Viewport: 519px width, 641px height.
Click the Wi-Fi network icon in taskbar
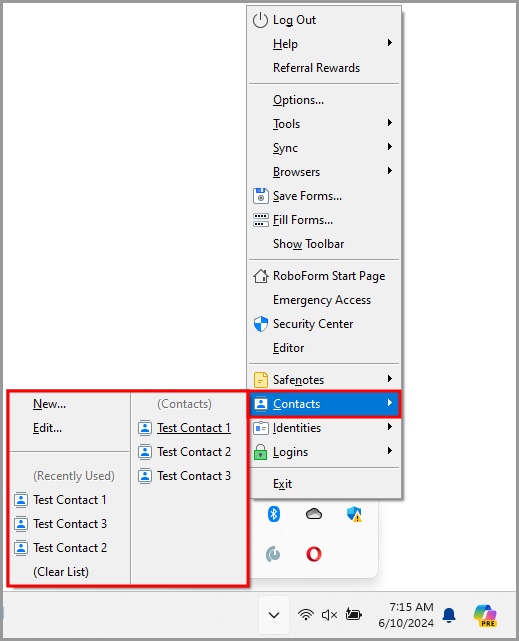click(306, 614)
